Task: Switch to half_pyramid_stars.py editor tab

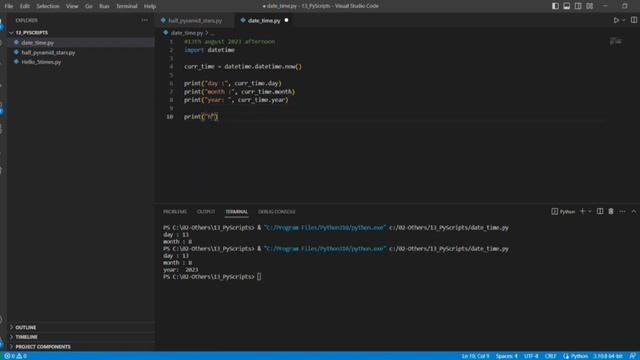Action: click(x=195, y=20)
